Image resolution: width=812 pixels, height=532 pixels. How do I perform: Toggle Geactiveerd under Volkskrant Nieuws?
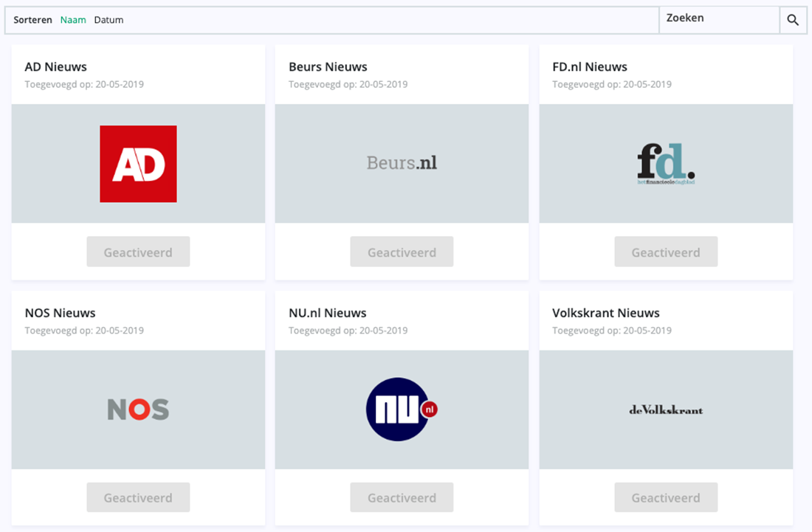666,497
